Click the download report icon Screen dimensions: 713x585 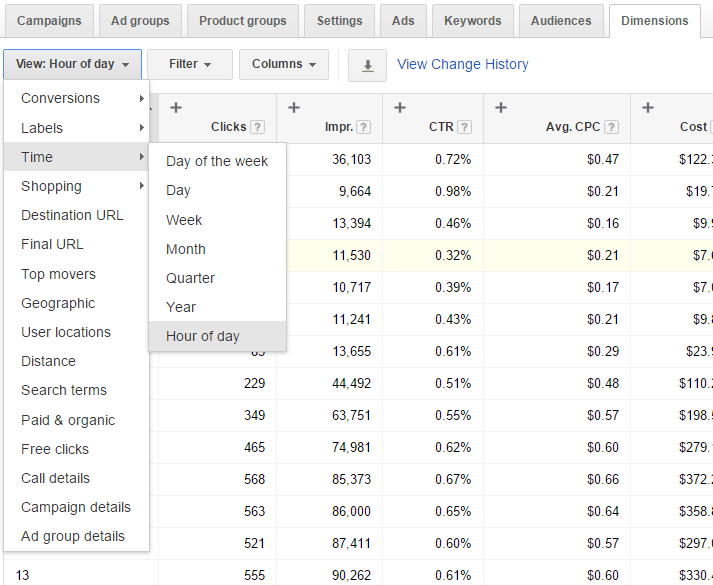coord(367,65)
